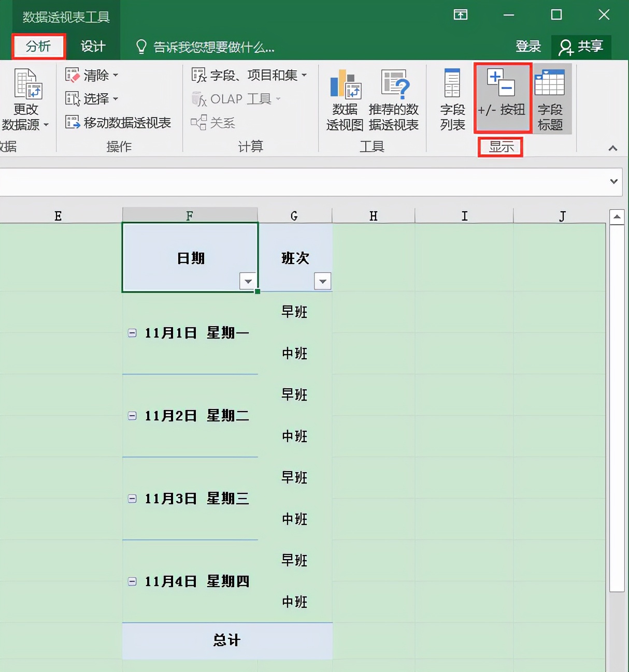Click the 关系 relationships button

(213, 123)
